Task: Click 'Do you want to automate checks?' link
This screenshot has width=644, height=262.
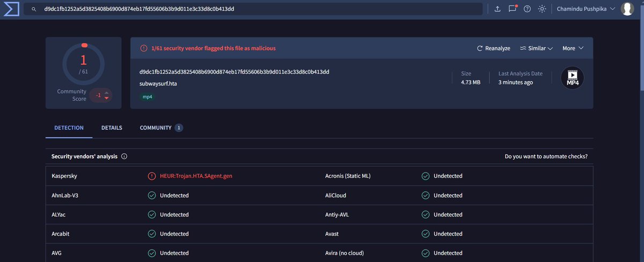Action: (546, 157)
